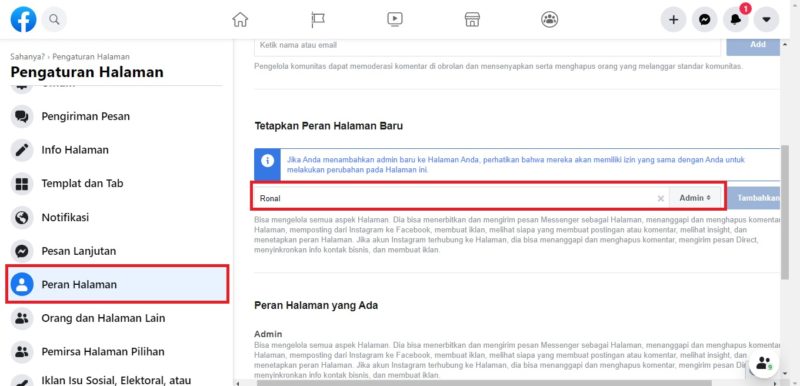
Task: Expand the account dropdown arrow
Action: [x=766, y=20]
